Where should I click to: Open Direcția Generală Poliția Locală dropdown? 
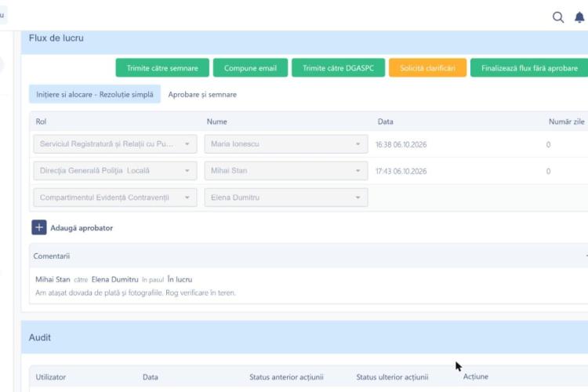(115, 171)
